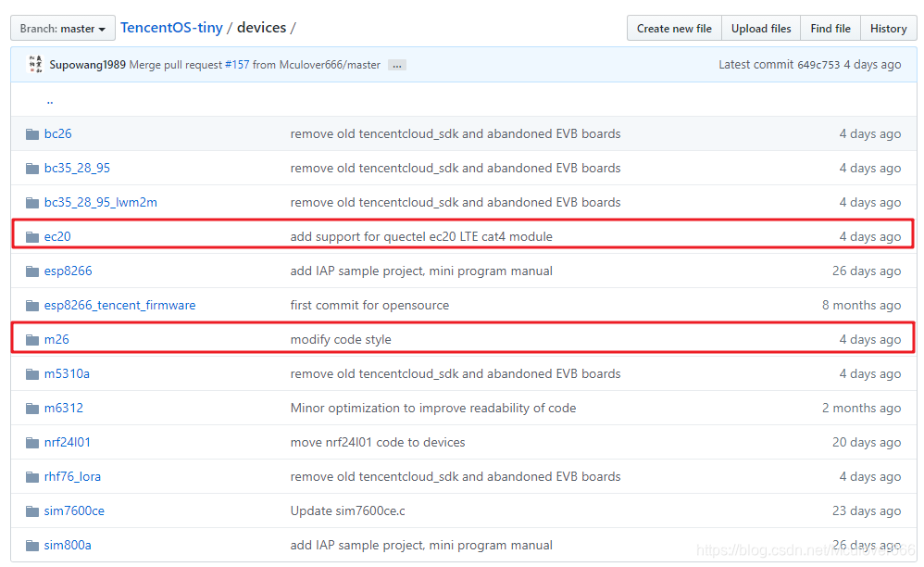Open the m26 folder link
Image resolution: width=924 pixels, height=567 pixels.
[x=56, y=339]
